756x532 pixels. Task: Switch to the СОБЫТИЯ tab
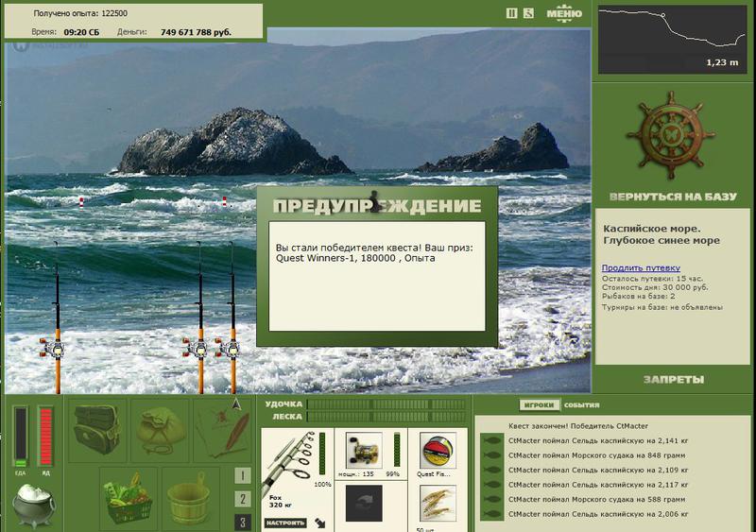(582, 405)
